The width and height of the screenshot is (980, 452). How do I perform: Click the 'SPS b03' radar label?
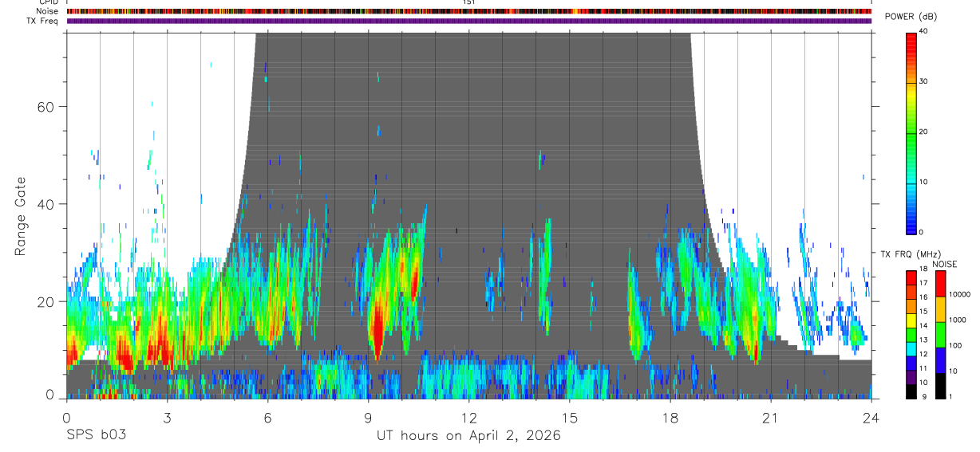[x=96, y=435]
